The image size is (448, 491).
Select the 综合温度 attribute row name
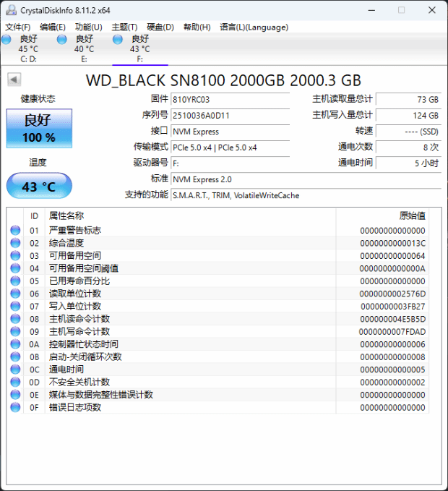coord(66,243)
